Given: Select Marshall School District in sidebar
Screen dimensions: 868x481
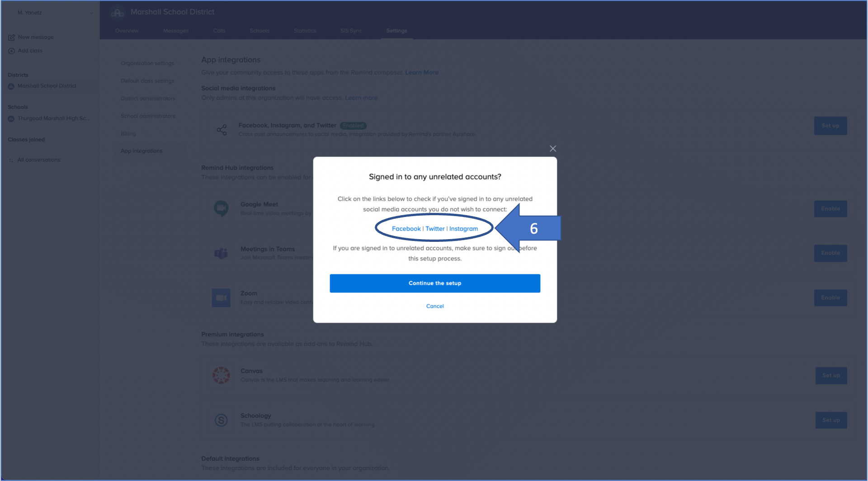Looking at the screenshot, I should point(47,86).
